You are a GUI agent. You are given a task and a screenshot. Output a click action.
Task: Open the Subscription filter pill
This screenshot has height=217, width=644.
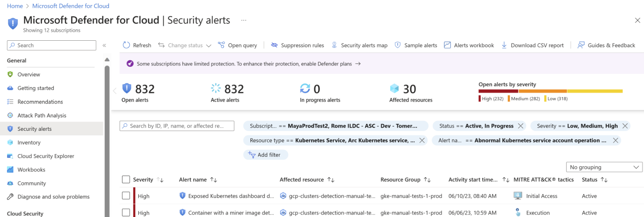click(x=336, y=126)
